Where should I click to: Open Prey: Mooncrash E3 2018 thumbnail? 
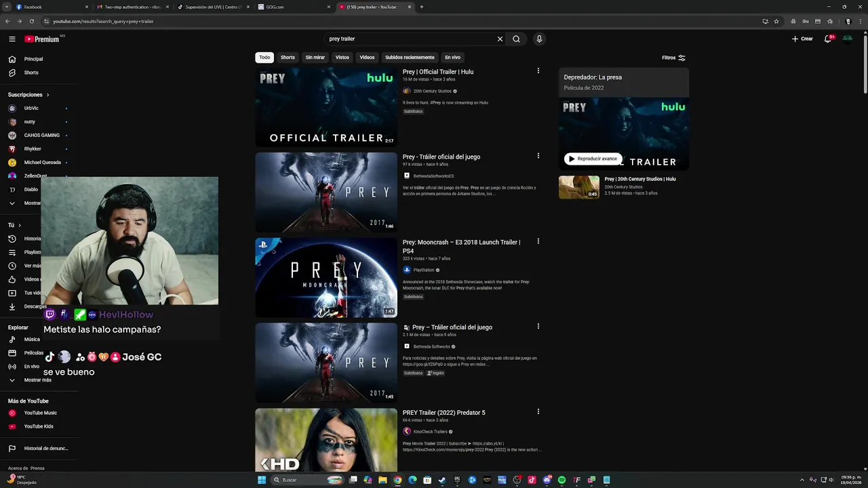[x=326, y=278]
